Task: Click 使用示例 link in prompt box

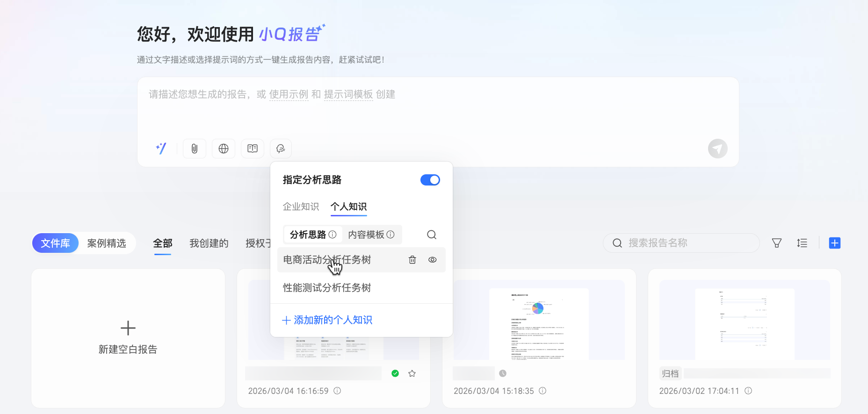Action: tap(289, 94)
